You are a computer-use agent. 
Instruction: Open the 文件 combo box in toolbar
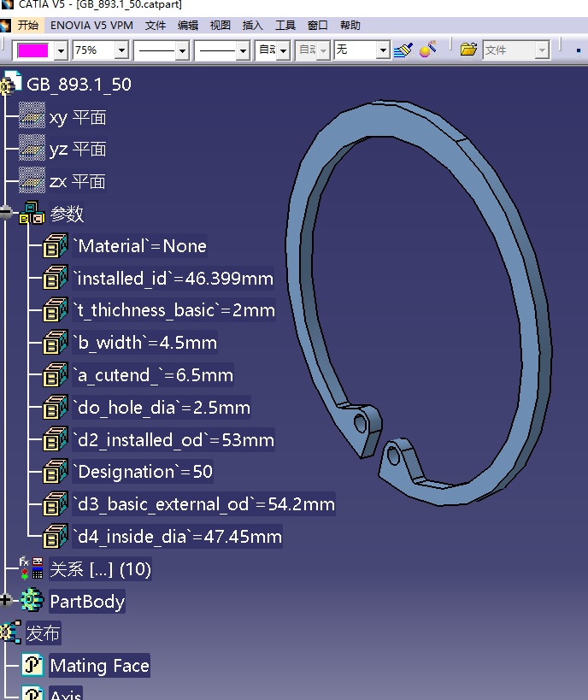click(x=516, y=50)
